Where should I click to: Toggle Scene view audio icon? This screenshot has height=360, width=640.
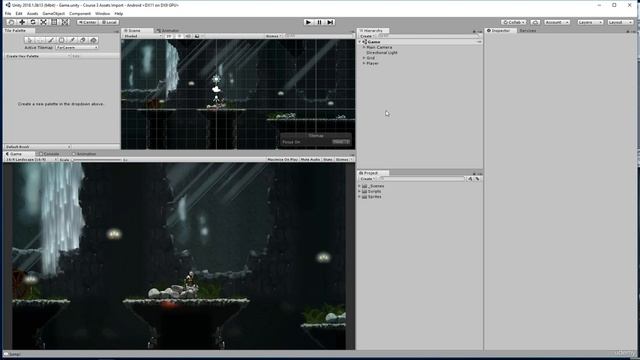188,36
